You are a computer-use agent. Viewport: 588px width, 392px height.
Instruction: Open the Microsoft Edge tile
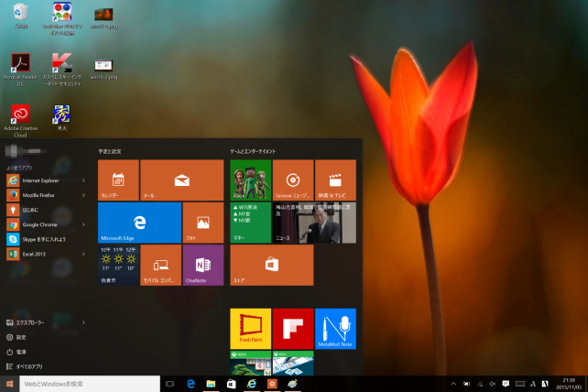(139, 223)
